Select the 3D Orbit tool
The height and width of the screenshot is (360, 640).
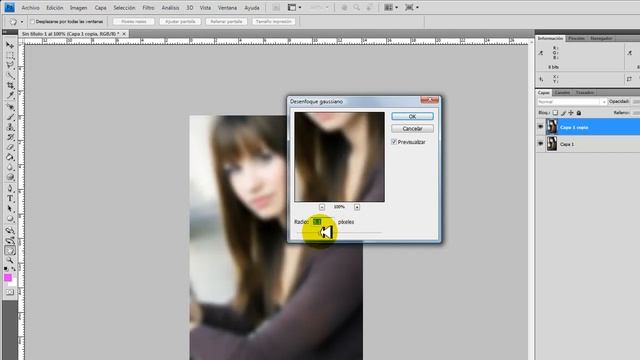(10, 240)
